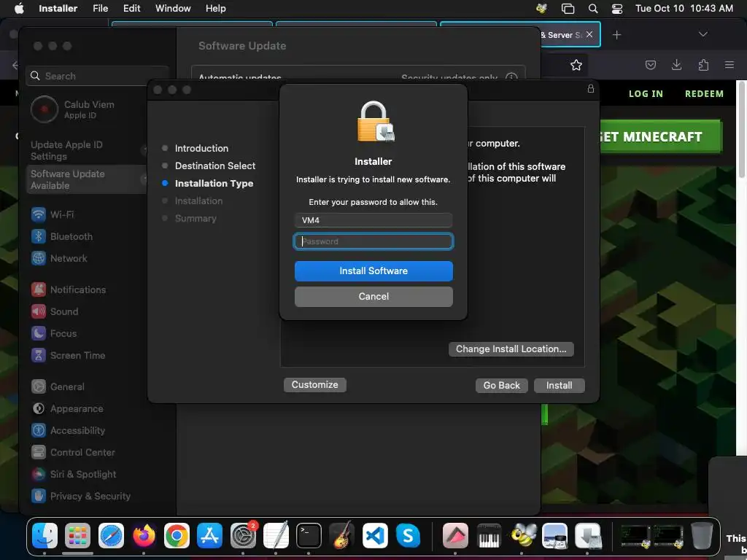Click the Customize button in Installer

point(315,385)
